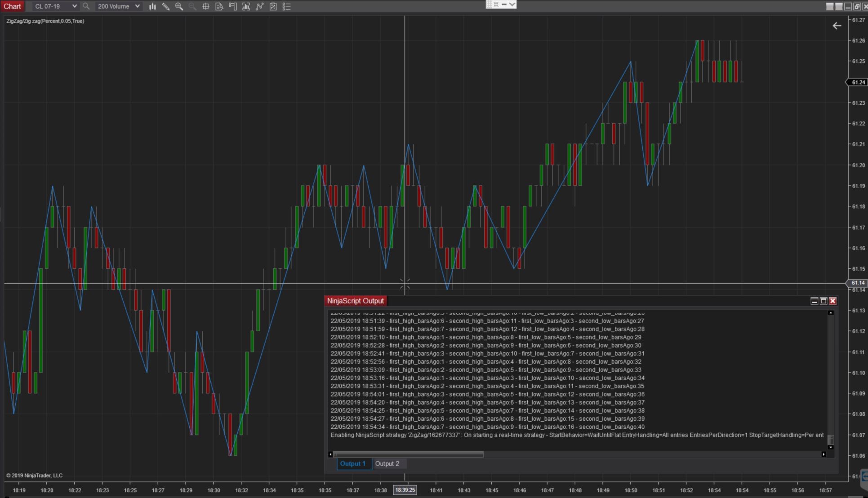Click the back arrow on chart
The image size is (868, 498).
pos(837,26)
